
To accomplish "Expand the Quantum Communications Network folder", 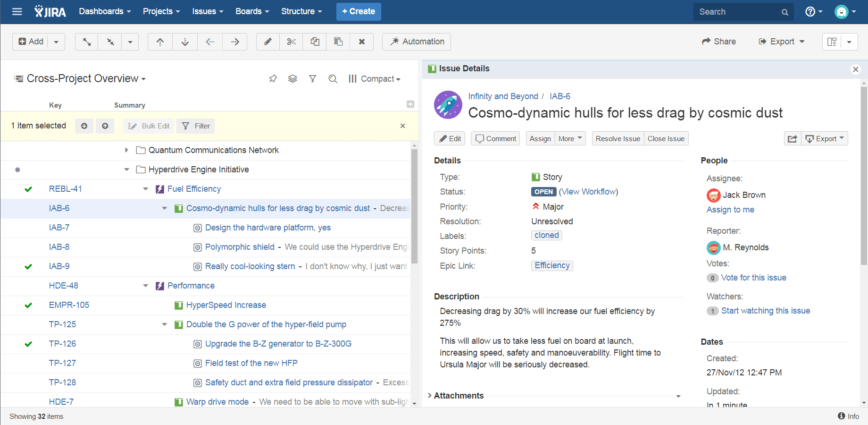I will 126,150.
